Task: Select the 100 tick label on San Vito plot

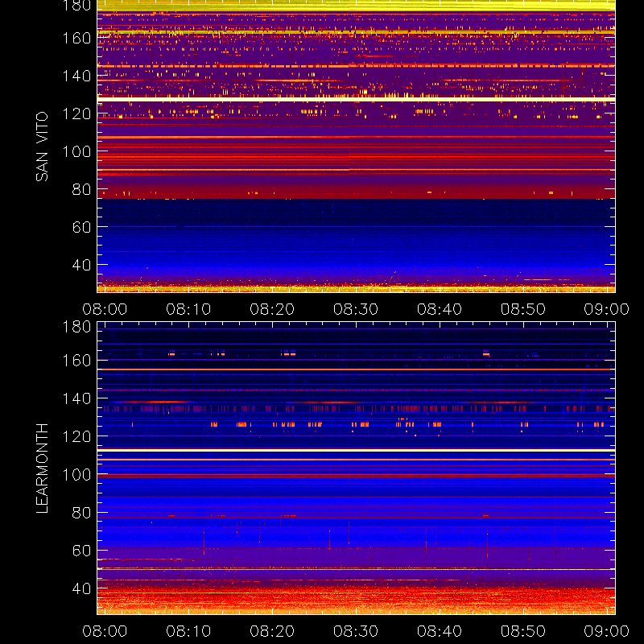Action: point(76,151)
